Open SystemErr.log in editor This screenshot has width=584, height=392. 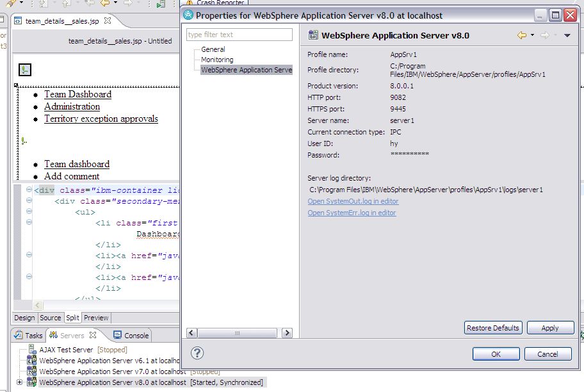tap(352, 213)
